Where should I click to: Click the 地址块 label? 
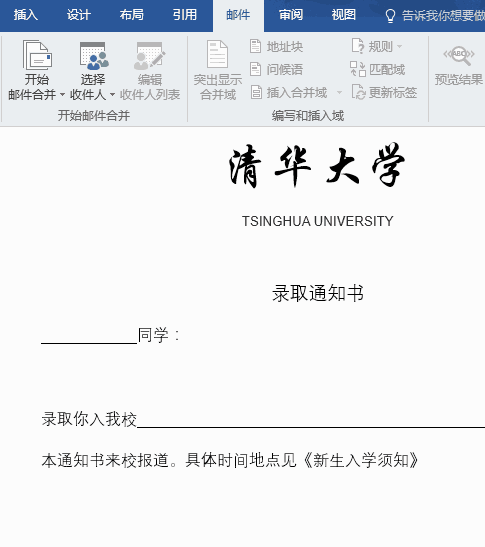tap(285, 47)
